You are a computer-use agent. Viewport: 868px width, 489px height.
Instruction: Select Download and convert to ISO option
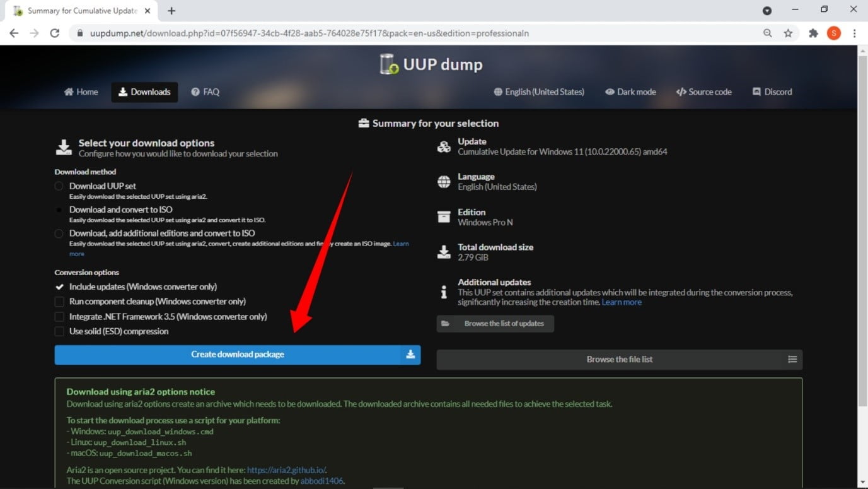point(59,209)
